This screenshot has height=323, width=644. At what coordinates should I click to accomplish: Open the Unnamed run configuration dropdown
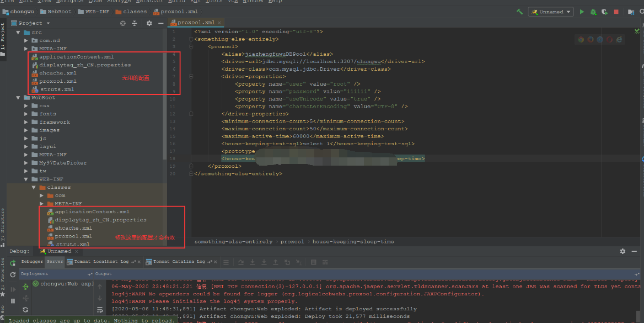point(551,12)
